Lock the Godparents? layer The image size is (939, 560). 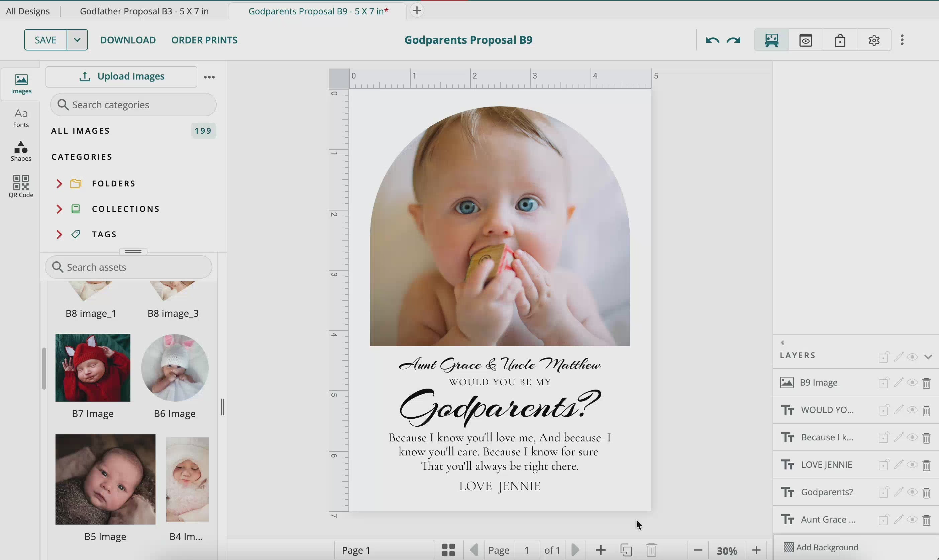click(x=883, y=493)
